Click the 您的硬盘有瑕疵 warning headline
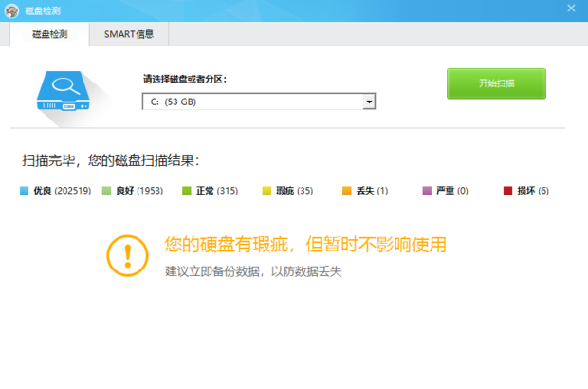Viewport: 588px width, 389px height. click(305, 245)
